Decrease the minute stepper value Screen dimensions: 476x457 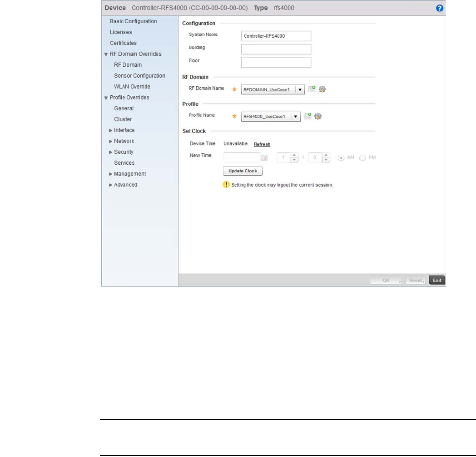pos(326,160)
